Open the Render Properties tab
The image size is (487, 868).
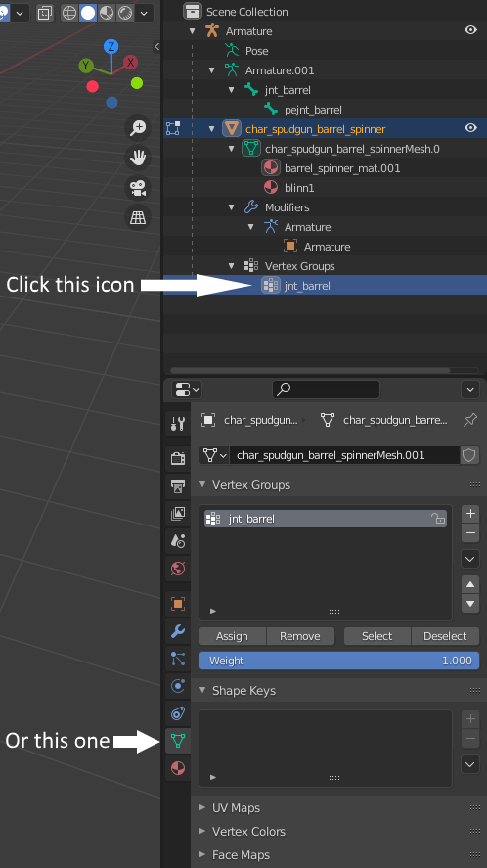coord(178,458)
